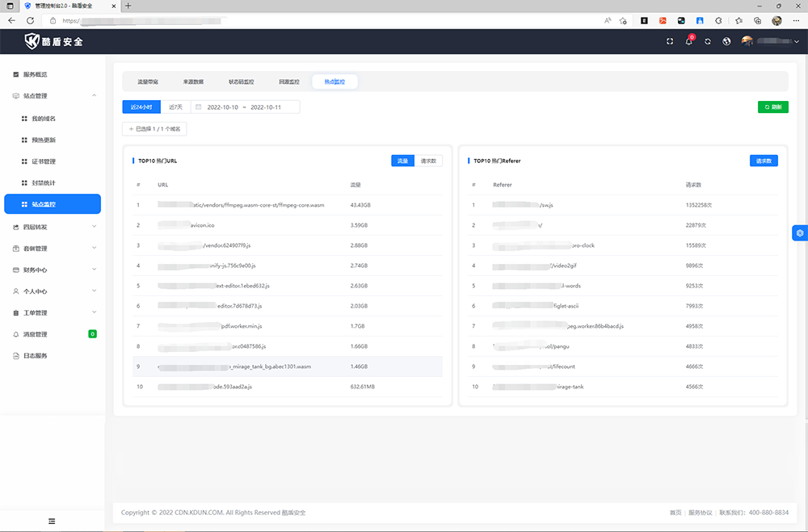Collapse sidebar using bottom hamburger icon
This screenshot has height=532, width=808.
[x=52, y=522]
